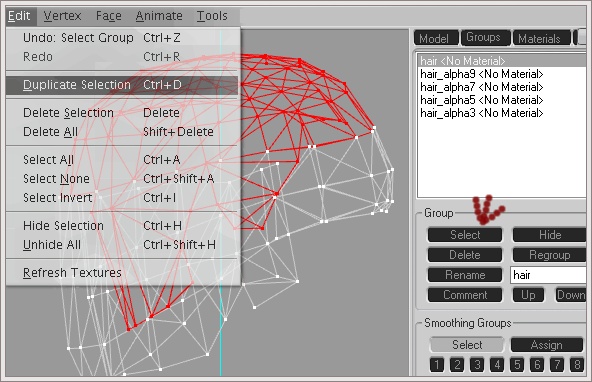592x382 pixels.
Task: Click the Comment button
Action: click(465, 295)
